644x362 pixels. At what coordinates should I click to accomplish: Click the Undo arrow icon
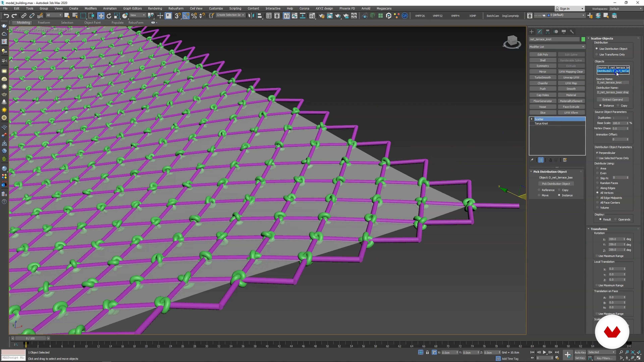[6, 16]
